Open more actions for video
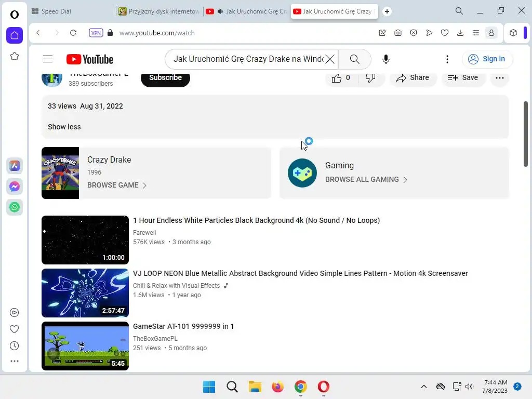The height and width of the screenshot is (399, 532). [x=499, y=78]
